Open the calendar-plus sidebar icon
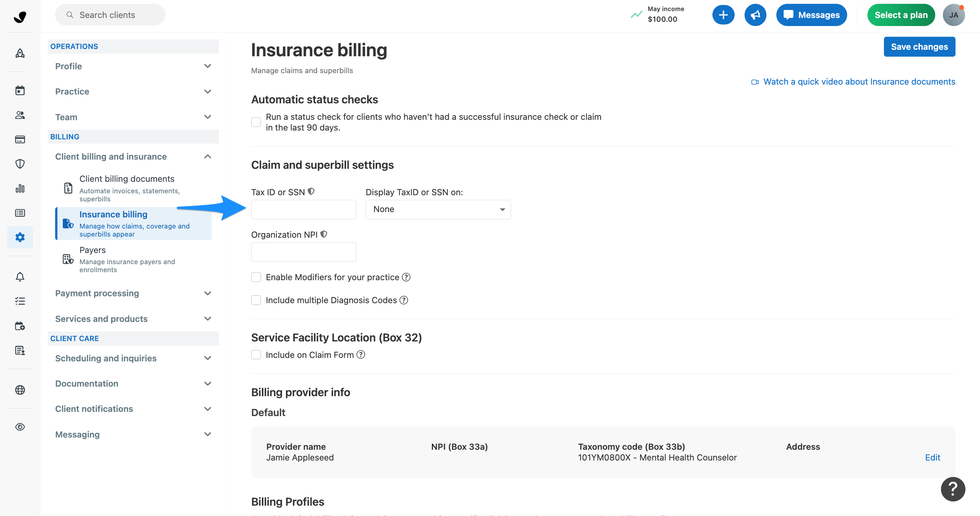Screen dimensions: 980x516 (x=20, y=326)
